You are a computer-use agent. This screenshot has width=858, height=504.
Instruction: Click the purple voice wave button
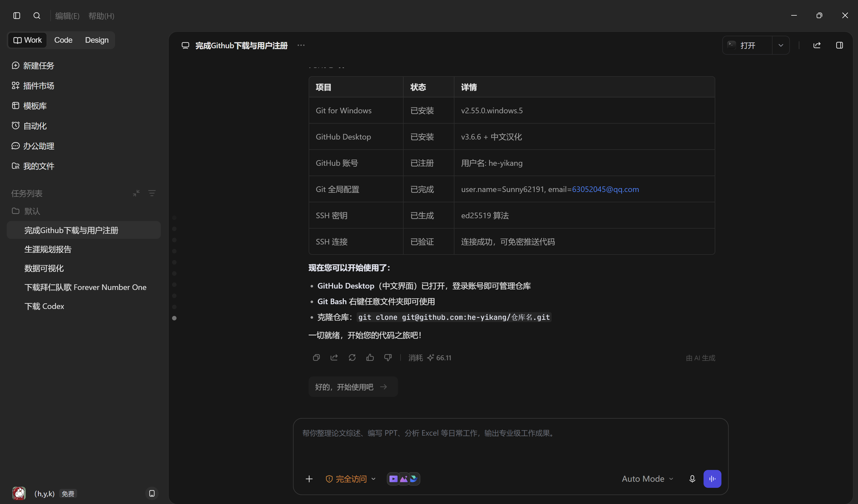(712, 479)
